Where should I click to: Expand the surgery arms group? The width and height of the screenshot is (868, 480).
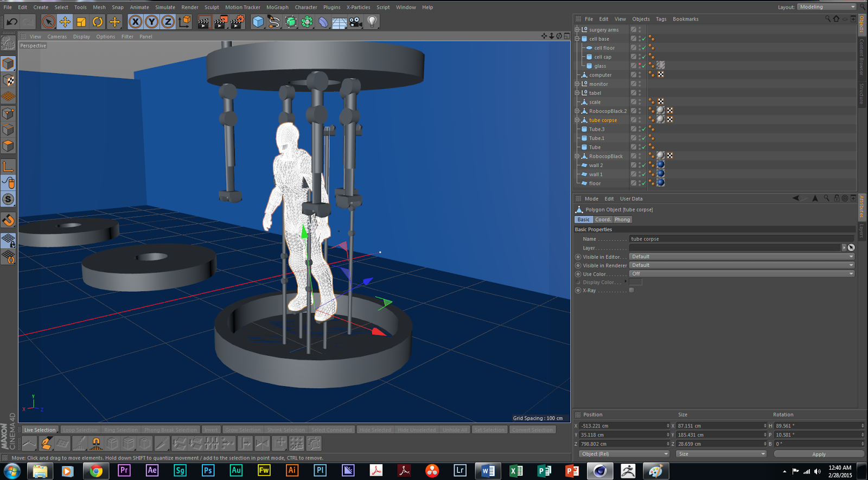[577, 30]
